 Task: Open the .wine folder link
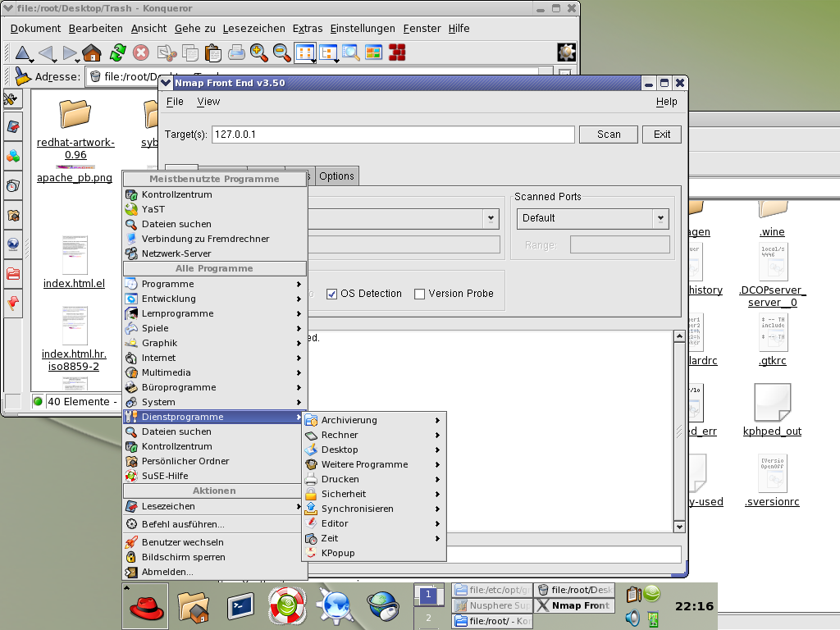772,231
